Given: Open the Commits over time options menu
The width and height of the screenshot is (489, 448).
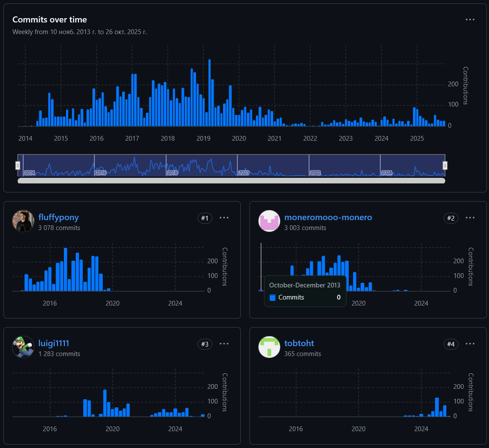Looking at the screenshot, I should [x=470, y=19].
